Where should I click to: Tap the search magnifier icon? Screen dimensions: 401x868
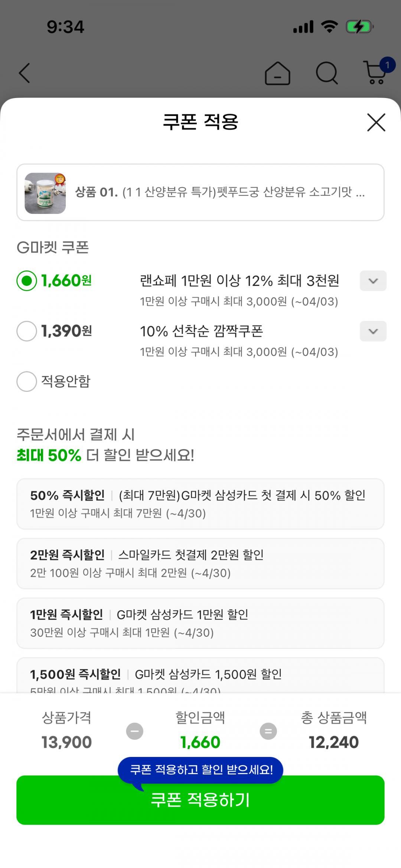327,73
